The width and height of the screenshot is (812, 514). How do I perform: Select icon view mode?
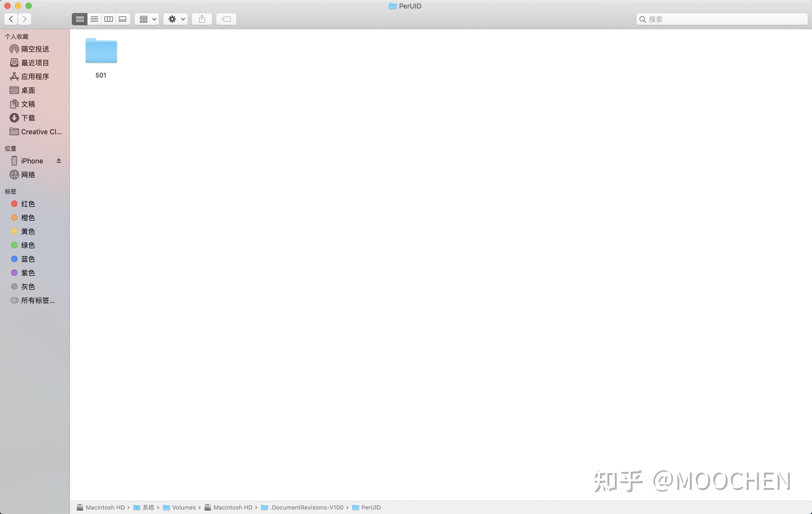[80, 19]
